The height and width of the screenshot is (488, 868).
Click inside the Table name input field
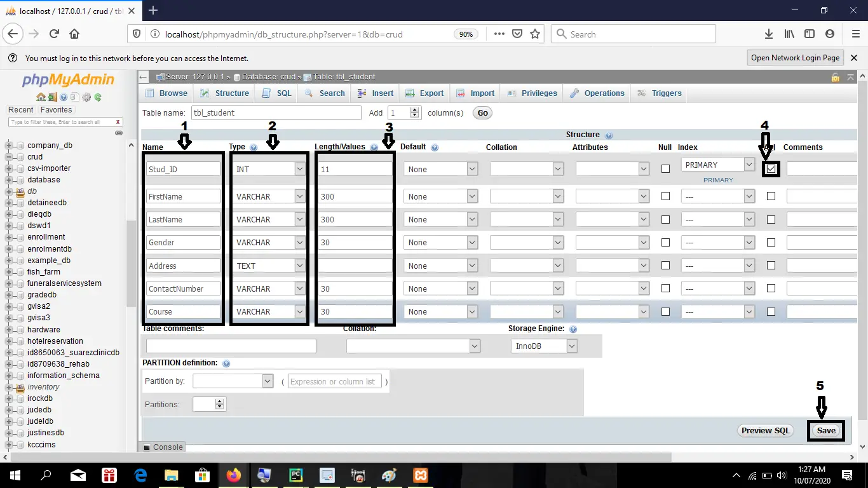coord(276,112)
